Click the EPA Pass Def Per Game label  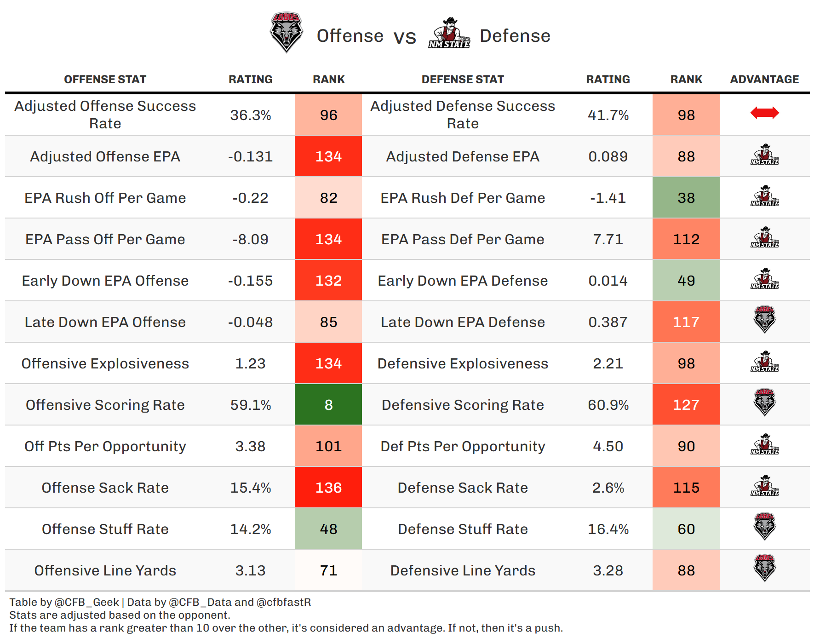click(x=463, y=239)
